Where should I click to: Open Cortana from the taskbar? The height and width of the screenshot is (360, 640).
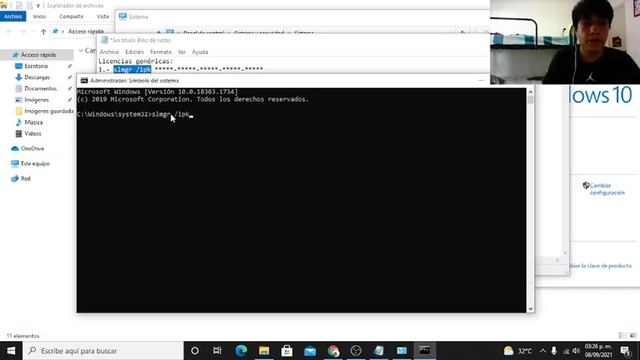tap(195, 351)
